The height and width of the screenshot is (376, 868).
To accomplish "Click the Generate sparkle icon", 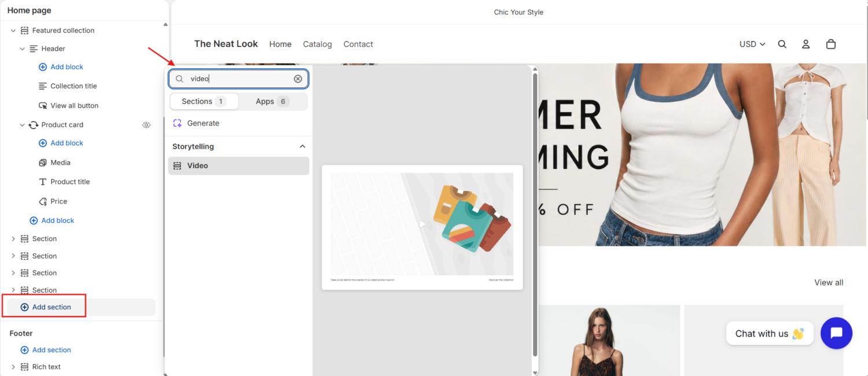I will [178, 123].
